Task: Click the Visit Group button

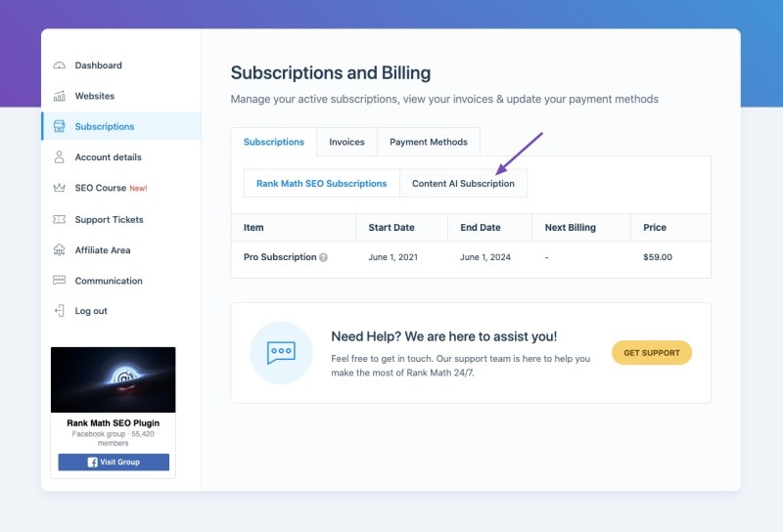Action: coord(114,463)
